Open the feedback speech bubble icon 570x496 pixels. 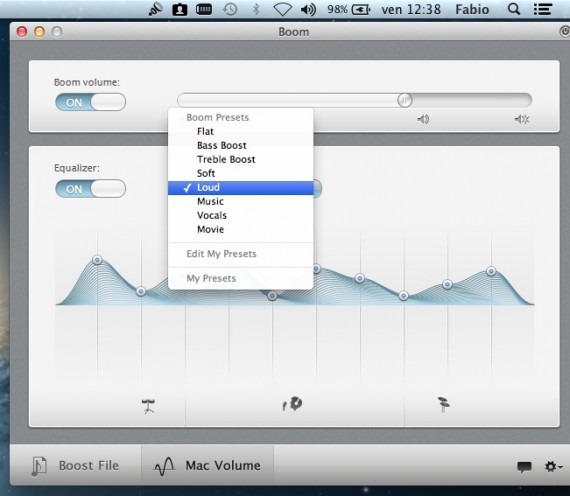coord(524,467)
